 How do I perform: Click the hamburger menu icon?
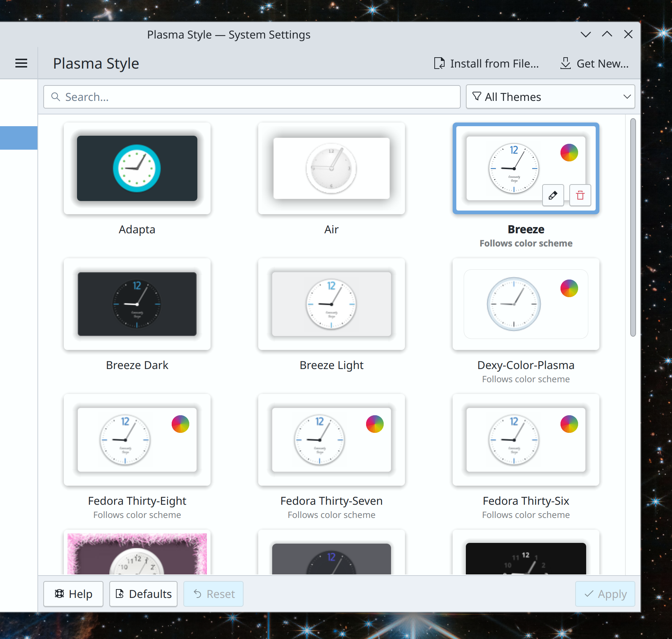click(x=21, y=63)
